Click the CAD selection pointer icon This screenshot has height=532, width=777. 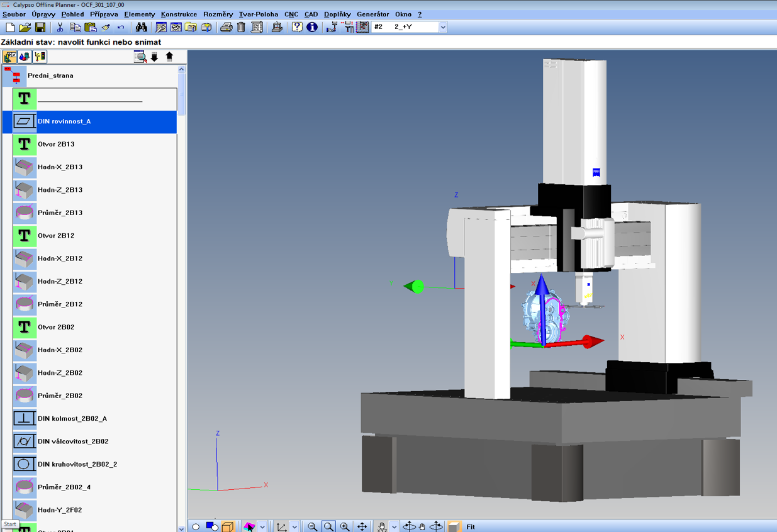249,526
